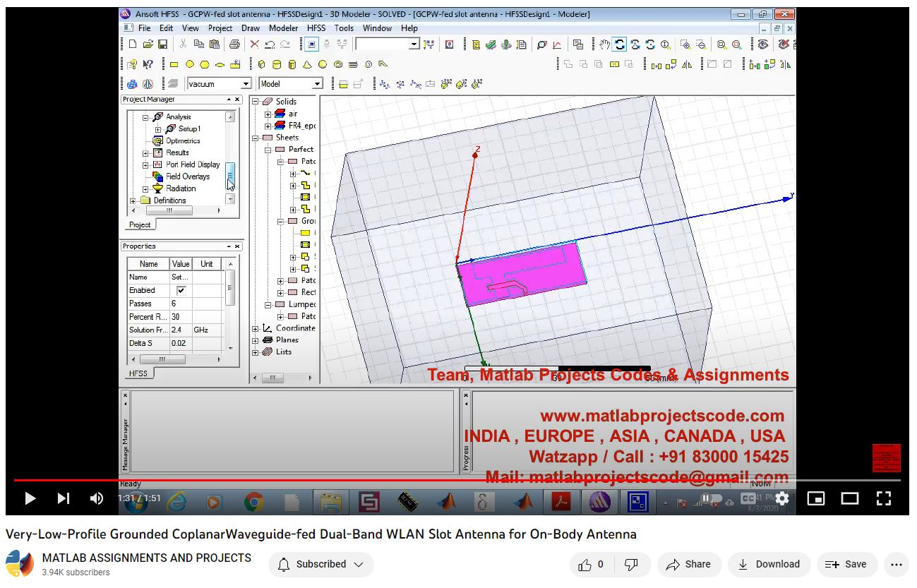This screenshot has width=917, height=588.
Task: Mute the video with speaker icon
Action: point(97,498)
